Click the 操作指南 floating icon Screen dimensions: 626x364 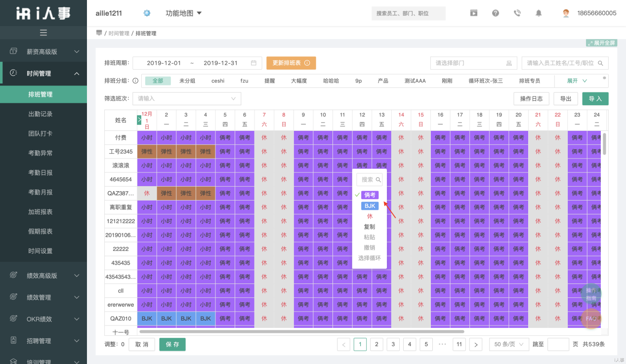(x=591, y=294)
